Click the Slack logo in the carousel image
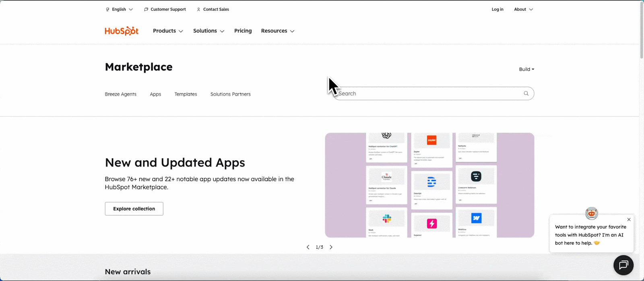This screenshot has width=644, height=281. tap(387, 219)
